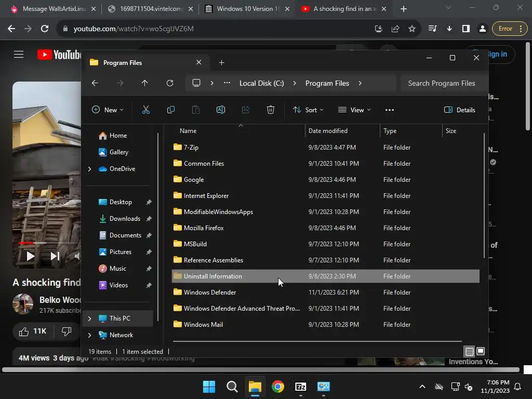Viewport: 532px width, 399px height.
Task: Select the Windows Defender folder
Action: tap(325, 292)
